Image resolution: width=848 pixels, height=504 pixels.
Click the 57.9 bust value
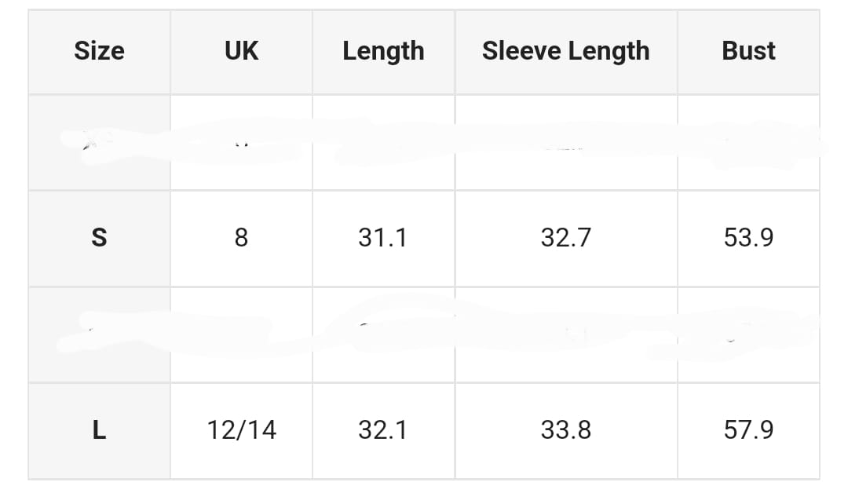click(748, 430)
